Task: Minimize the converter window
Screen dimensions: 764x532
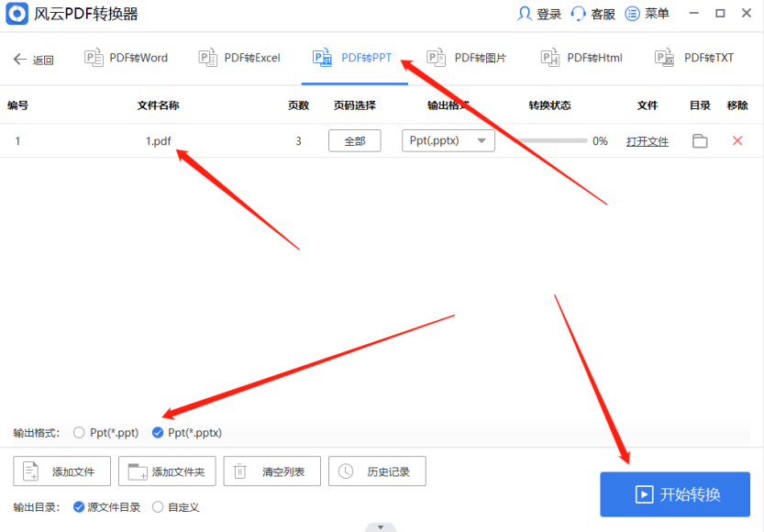Action: click(x=694, y=13)
